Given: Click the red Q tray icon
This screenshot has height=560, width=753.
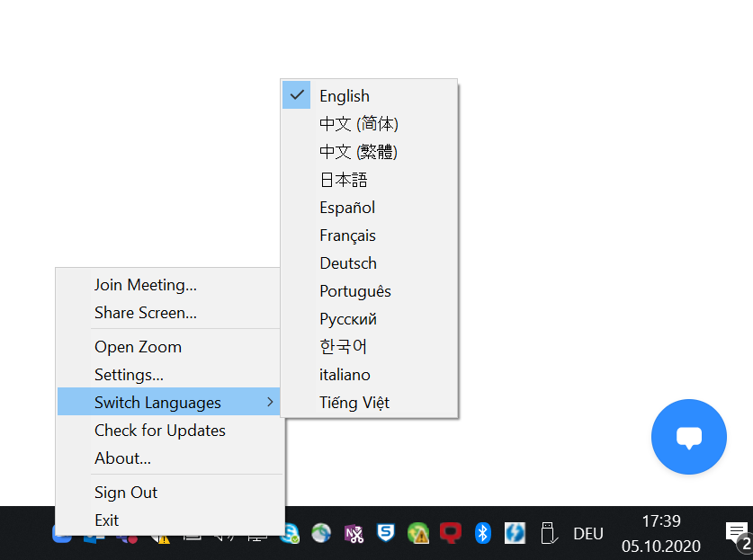Looking at the screenshot, I should pyautogui.click(x=450, y=533).
